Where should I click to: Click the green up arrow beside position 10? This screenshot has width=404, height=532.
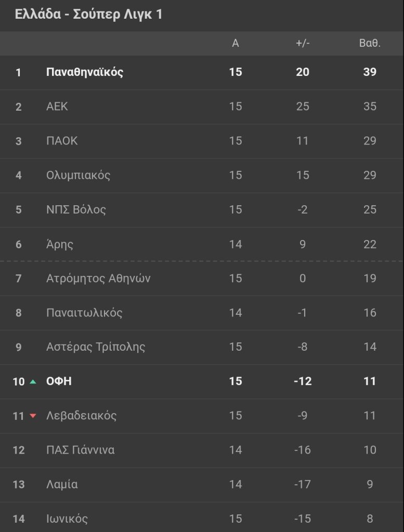coord(33,382)
